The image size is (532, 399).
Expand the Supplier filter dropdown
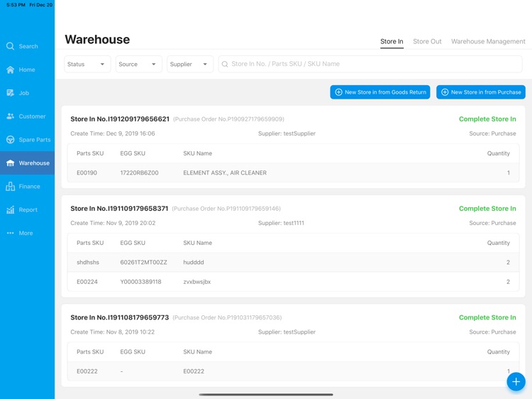[190, 64]
